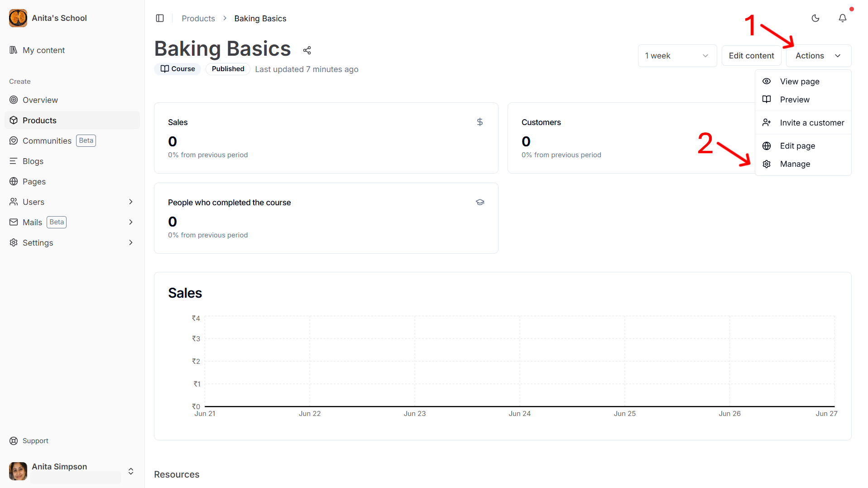Open Communities section
The image size is (868, 488).
72,141
